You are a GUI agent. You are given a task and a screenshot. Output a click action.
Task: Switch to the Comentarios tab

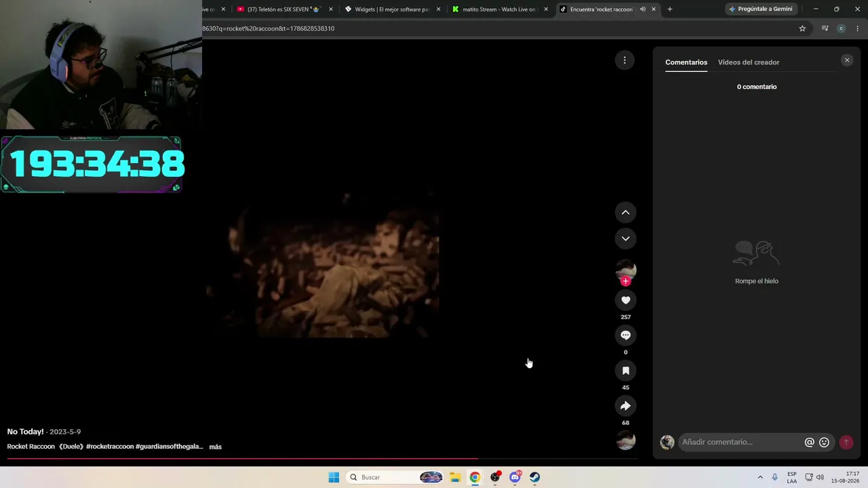(x=686, y=62)
